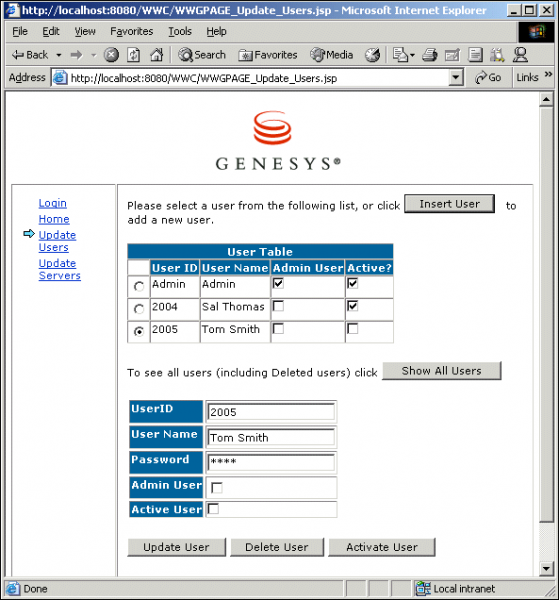The image size is (559, 600).
Task: Open the Favorites menu in menu bar
Action: click(x=132, y=31)
